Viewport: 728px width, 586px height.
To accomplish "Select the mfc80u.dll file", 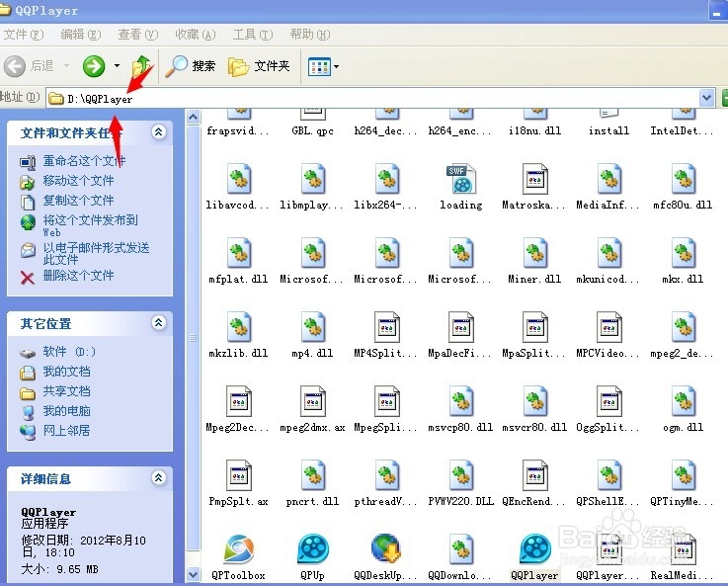I will tap(683, 187).
